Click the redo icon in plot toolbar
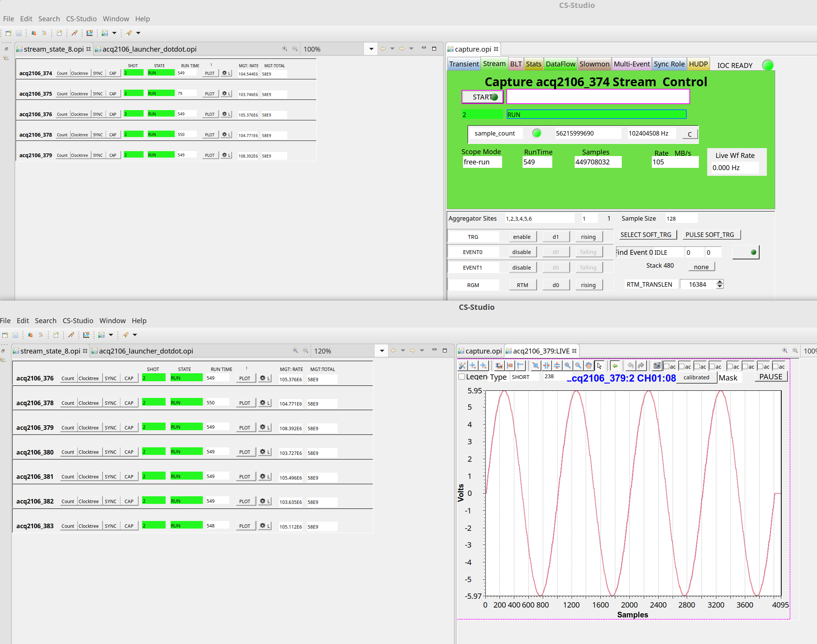817x644 pixels. click(641, 366)
